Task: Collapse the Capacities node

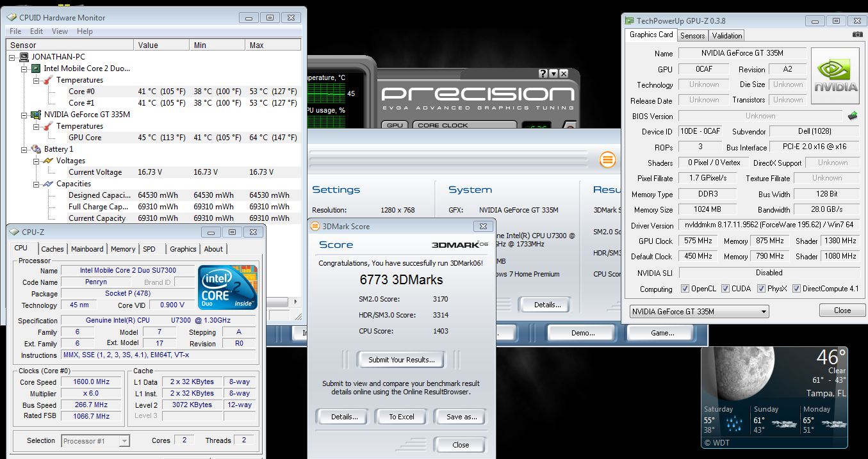Action: pyautogui.click(x=36, y=184)
